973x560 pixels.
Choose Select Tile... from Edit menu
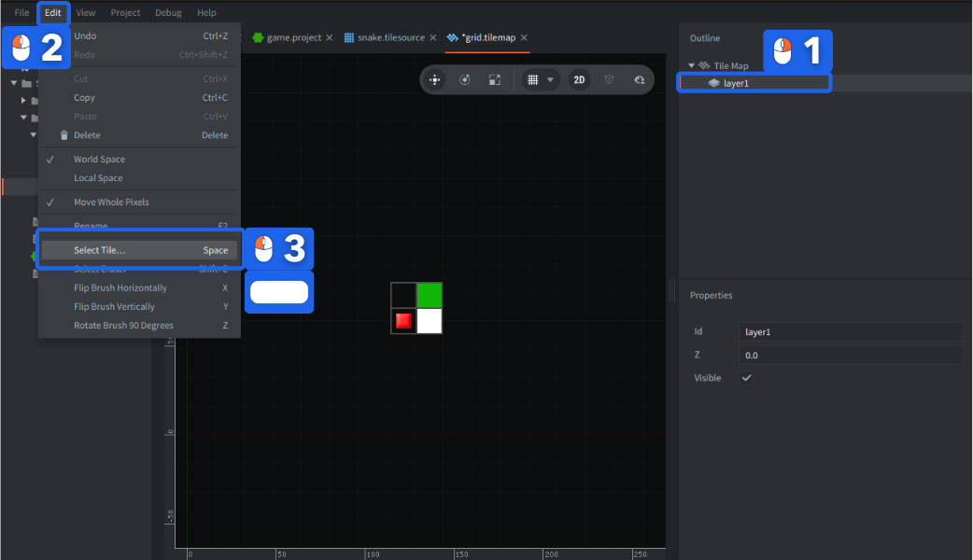[x=100, y=250]
